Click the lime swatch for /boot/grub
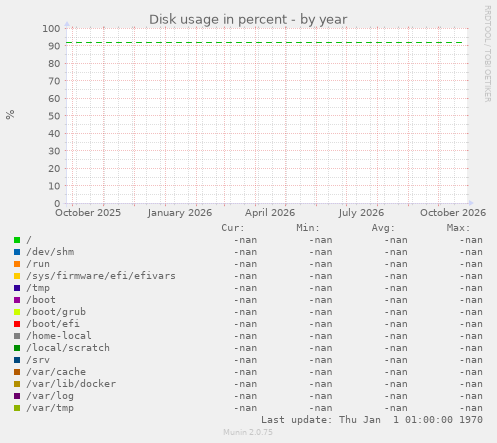The image size is (497, 443). [17, 312]
